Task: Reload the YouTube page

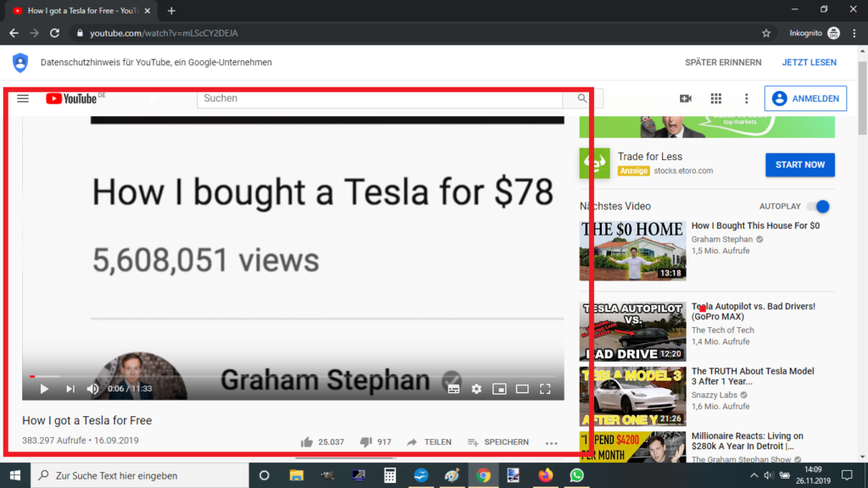Action: coord(54,33)
